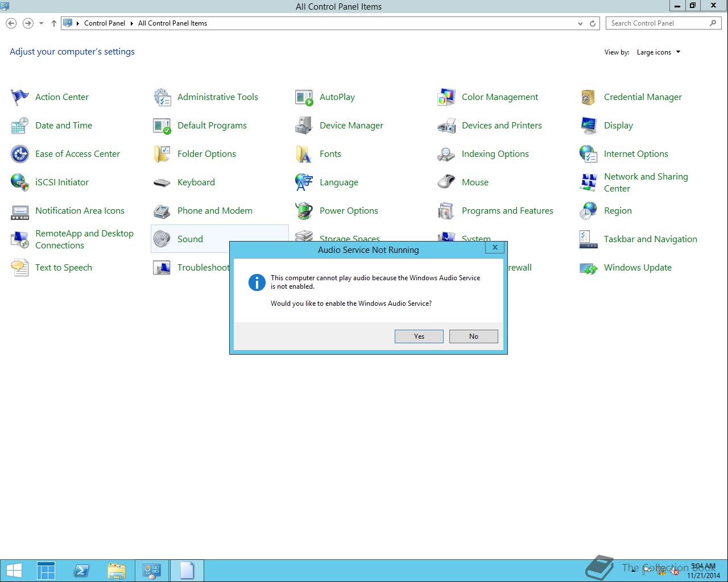Viewport: 728px width, 582px height.
Task: Open the Network and Sharing Center icon
Action: [x=589, y=182]
